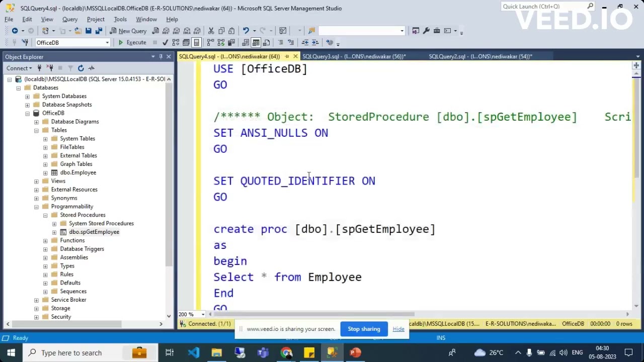Open the Query menu
The height and width of the screenshot is (362, 644).
pos(70,19)
